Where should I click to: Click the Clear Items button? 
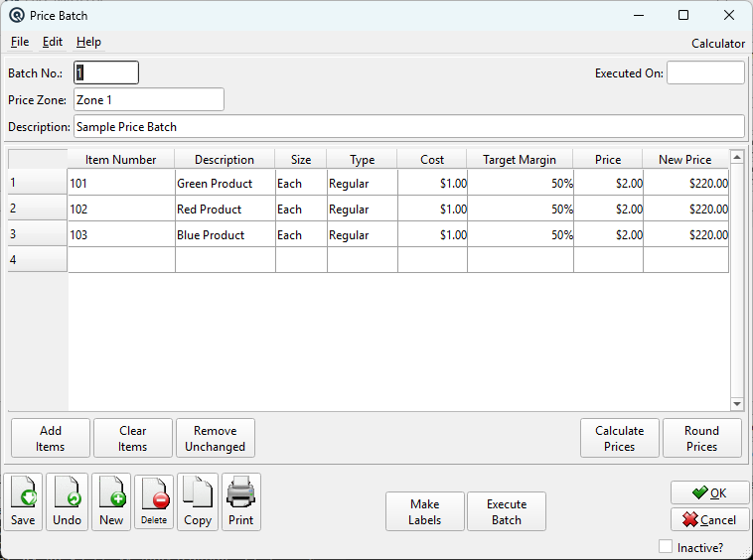133,438
